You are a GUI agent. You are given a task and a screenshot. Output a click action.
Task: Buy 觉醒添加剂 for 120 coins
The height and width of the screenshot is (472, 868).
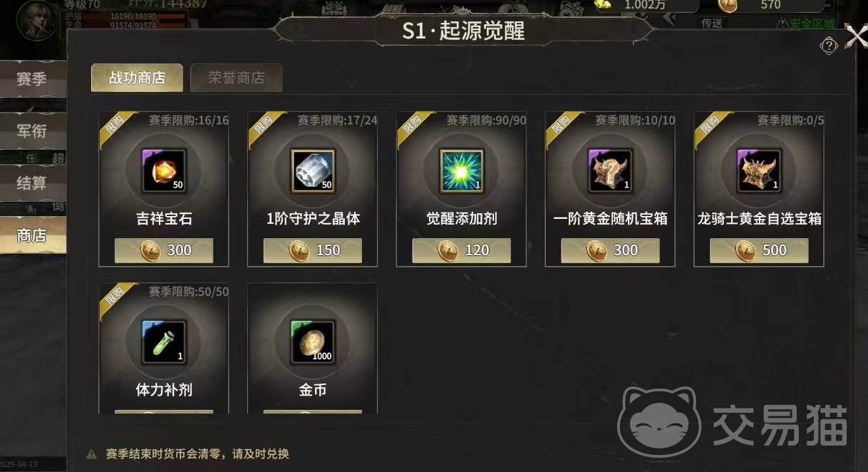click(x=462, y=250)
